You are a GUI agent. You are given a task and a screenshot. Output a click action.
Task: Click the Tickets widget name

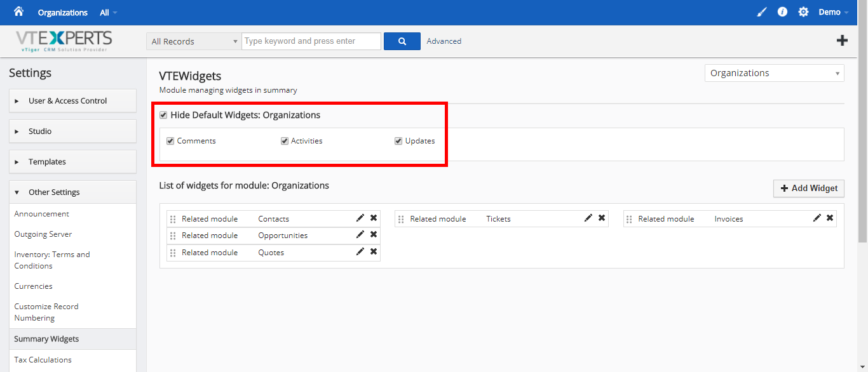coord(498,219)
